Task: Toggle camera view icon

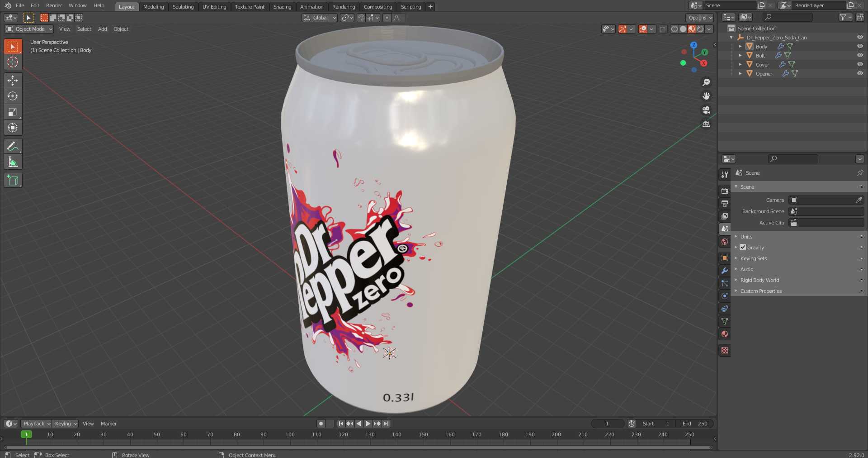Action: click(x=706, y=110)
